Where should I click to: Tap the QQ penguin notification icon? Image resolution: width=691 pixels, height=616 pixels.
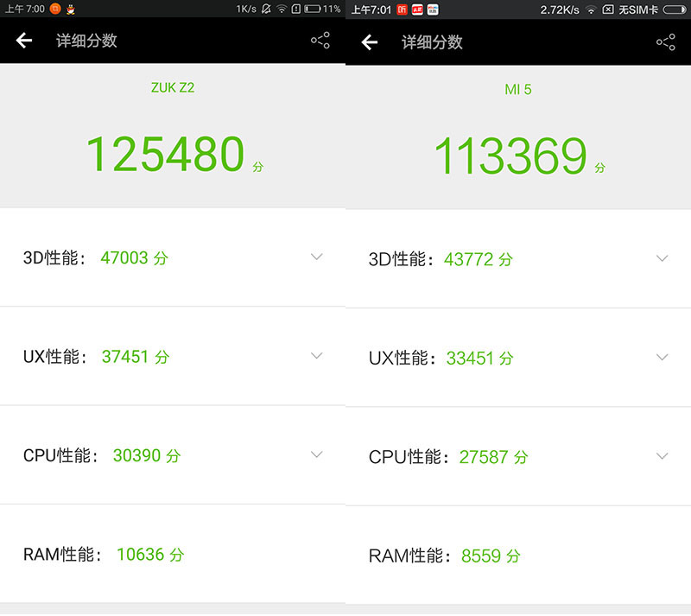71,9
